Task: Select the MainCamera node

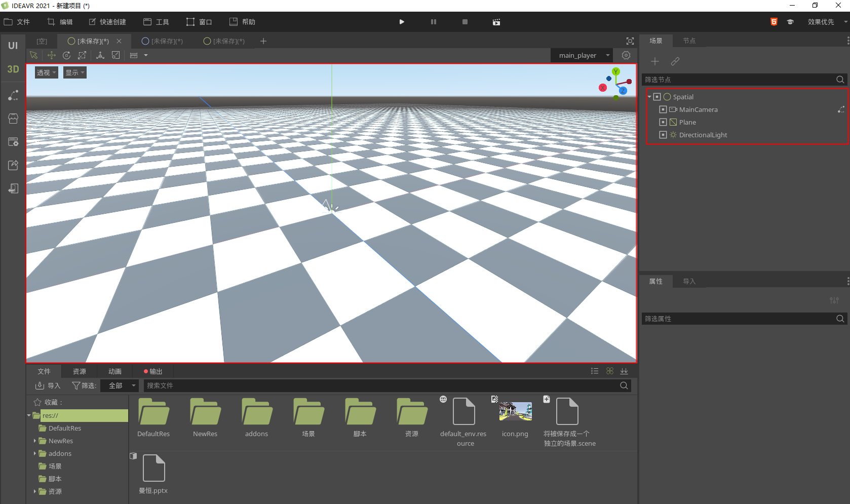Action: 698,109
